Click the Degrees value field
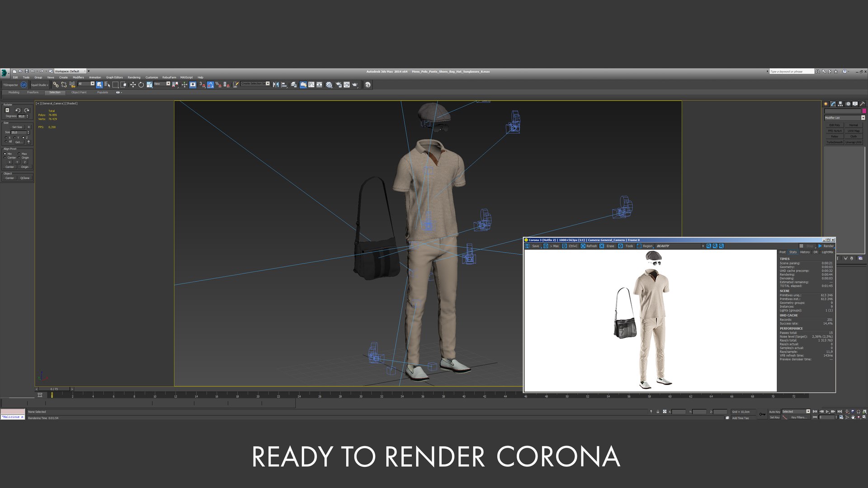Image resolution: width=868 pixels, height=488 pixels. pos(22,116)
